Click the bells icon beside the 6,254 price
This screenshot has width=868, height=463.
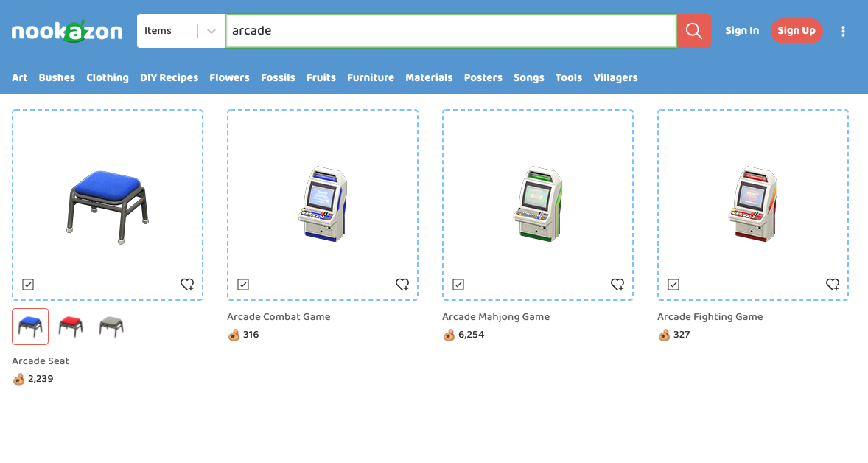tap(448, 334)
